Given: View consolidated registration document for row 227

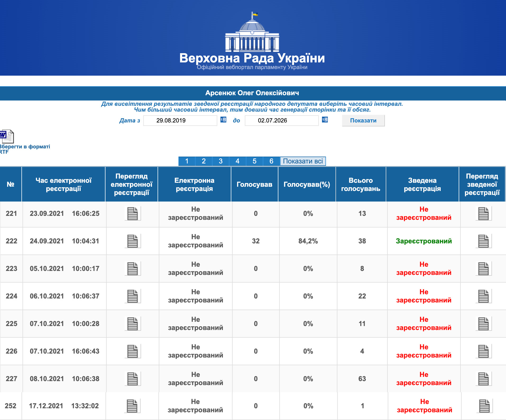Looking at the screenshot, I should click(x=484, y=378).
